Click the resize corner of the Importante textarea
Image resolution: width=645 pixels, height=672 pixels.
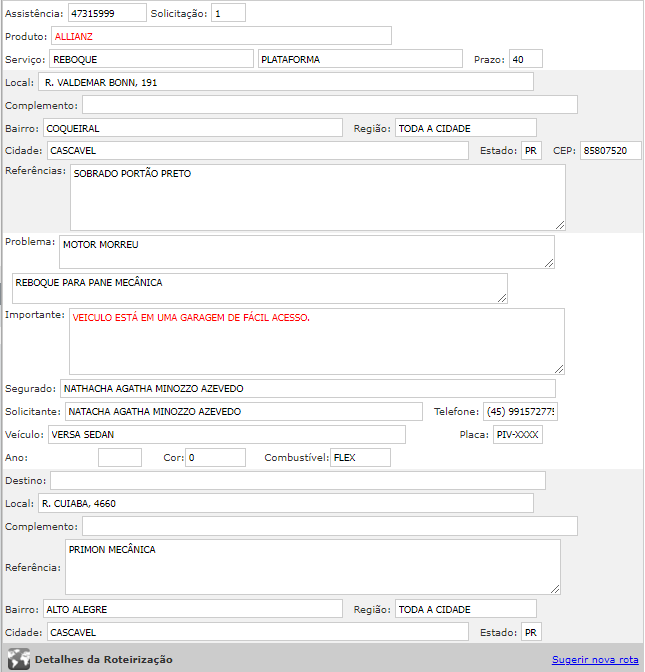pos(559,369)
